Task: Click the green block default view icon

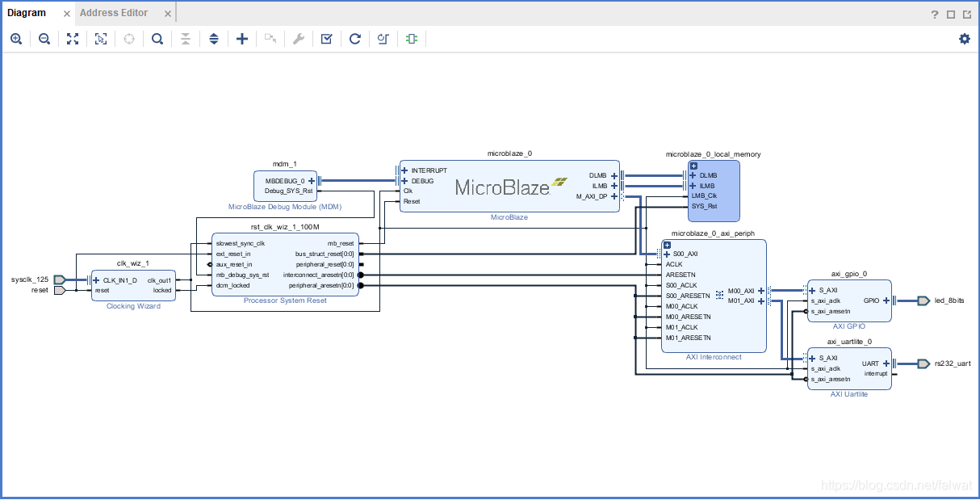Action: click(412, 39)
